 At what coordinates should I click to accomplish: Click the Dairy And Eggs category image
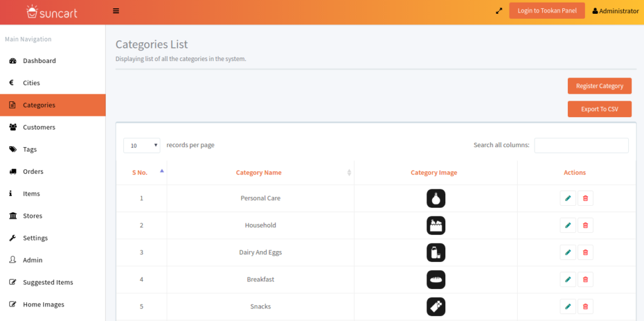(x=436, y=252)
